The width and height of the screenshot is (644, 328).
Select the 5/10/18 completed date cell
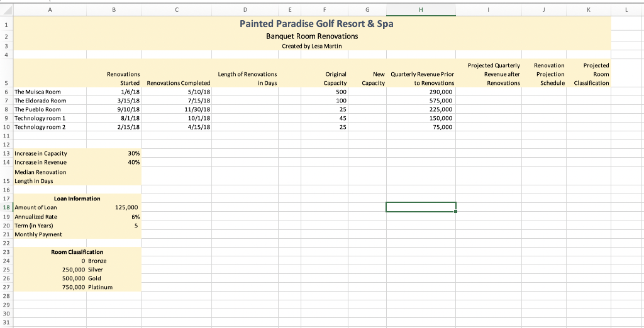click(x=177, y=92)
